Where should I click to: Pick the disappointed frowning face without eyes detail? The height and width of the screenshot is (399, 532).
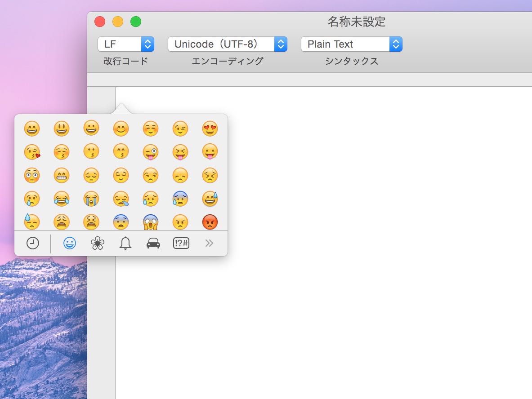pyautogui.click(x=180, y=175)
